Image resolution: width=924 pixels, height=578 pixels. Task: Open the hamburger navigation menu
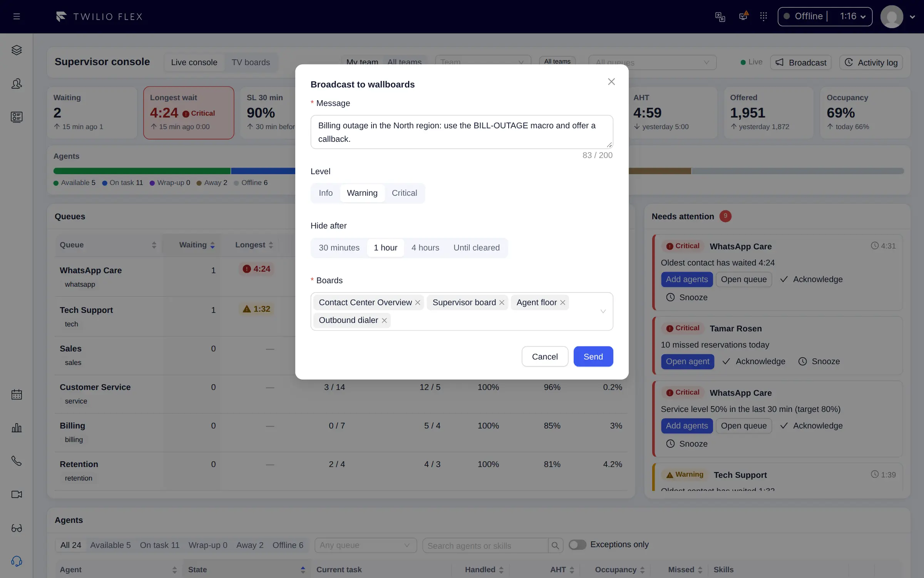(x=17, y=17)
